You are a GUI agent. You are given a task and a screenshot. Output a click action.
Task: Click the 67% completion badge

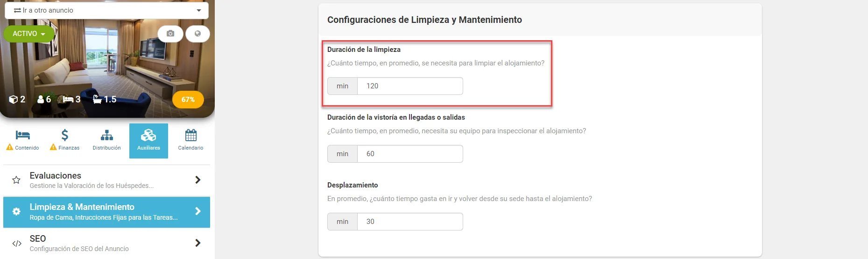pyautogui.click(x=188, y=100)
